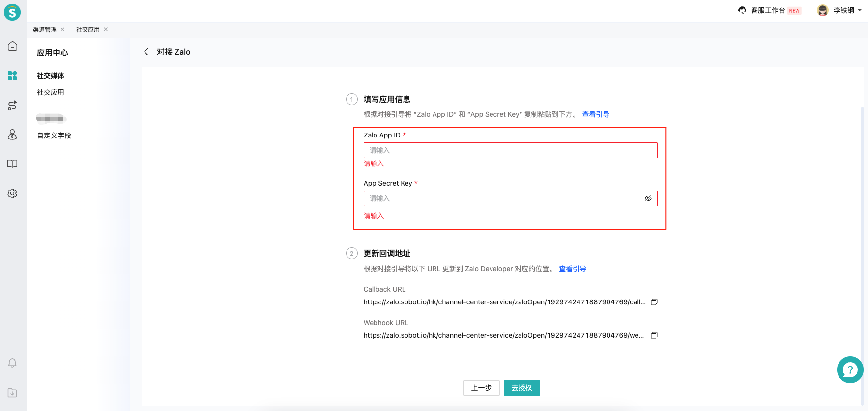This screenshot has height=411, width=868.
Task: Open 查看引导 link for 更新回调地址
Action: tap(573, 269)
